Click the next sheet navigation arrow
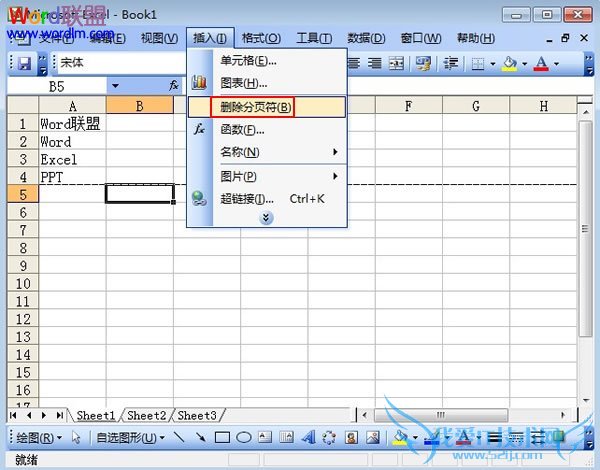This screenshot has width=600, height=470. pyautogui.click(x=44, y=415)
